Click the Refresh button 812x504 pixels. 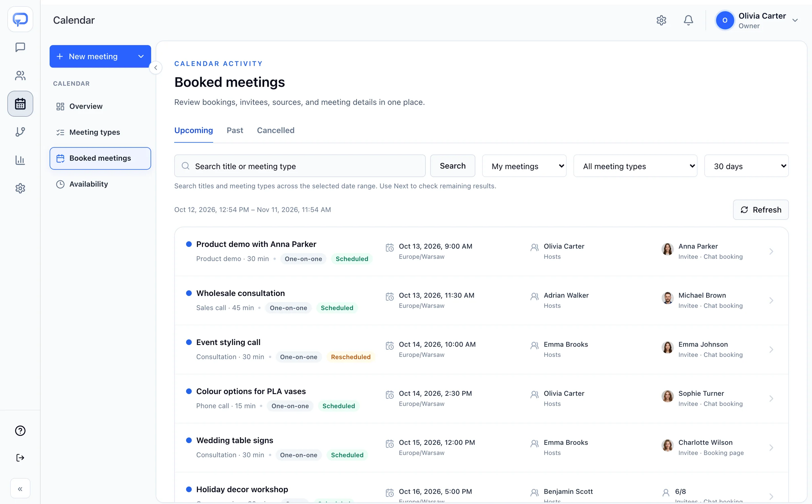761,210
